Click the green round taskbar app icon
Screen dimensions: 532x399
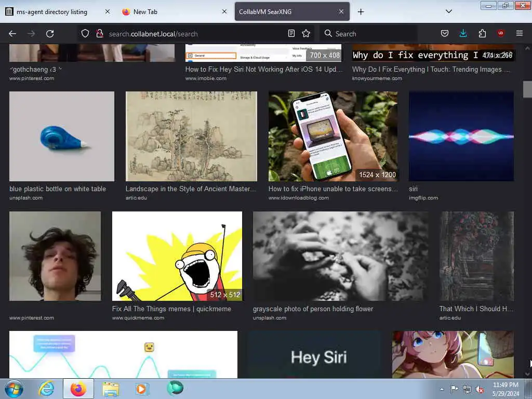(175, 388)
